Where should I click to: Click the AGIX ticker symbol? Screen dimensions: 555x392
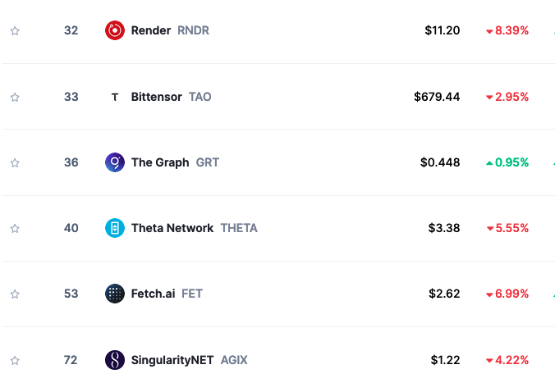[234, 360]
